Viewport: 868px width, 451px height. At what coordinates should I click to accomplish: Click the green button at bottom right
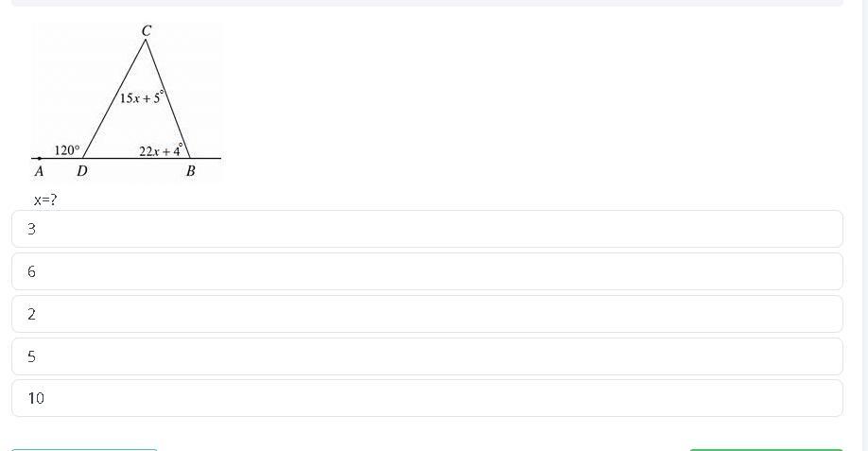(765, 449)
